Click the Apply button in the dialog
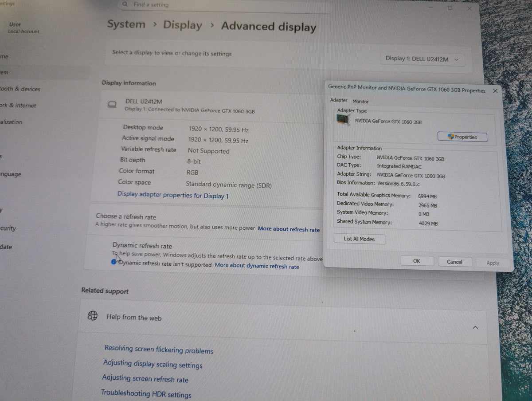The width and height of the screenshot is (532, 401). pyautogui.click(x=493, y=263)
